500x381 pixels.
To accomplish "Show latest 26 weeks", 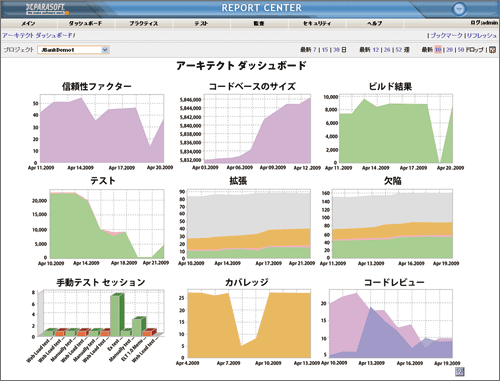I will tap(387, 50).
